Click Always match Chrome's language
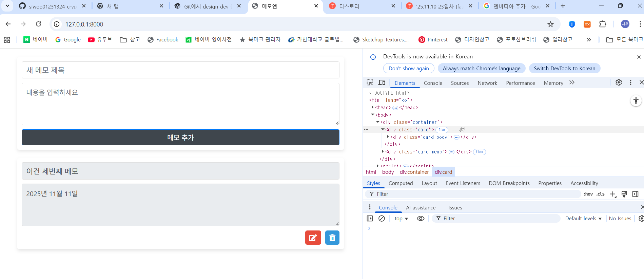Screen dimensions: 644x279 [x=482, y=68]
